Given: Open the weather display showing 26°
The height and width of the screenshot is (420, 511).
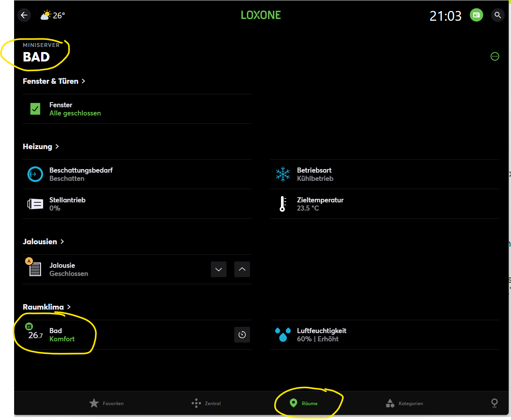Looking at the screenshot, I should [53, 15].
